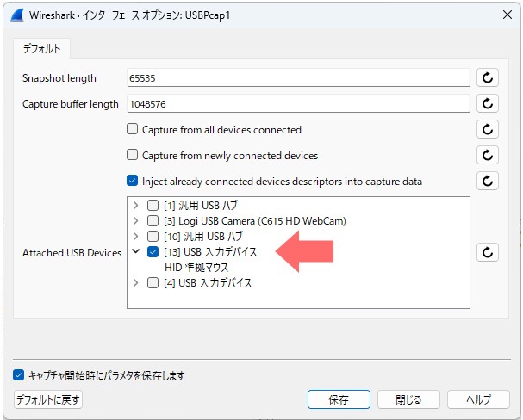Collapse the [13] USB 入力デバイス tree node
Viewport: 523px width, 420px height.
[x=136, y=252]
